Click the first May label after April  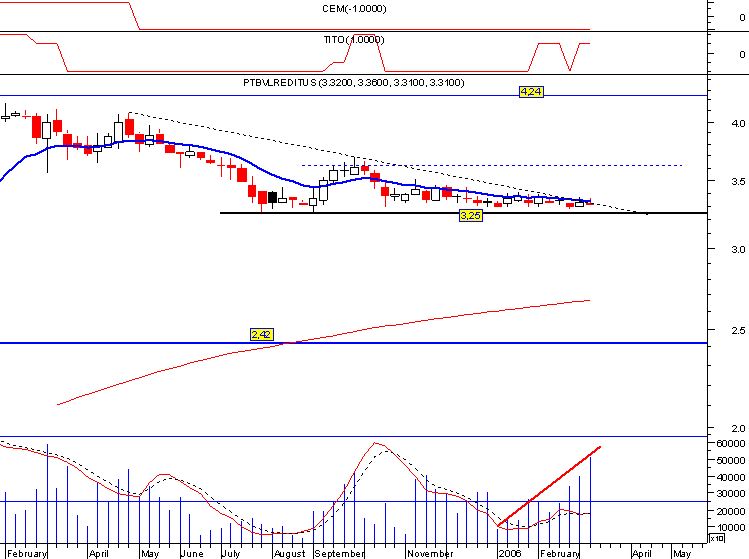click(150, 553)
